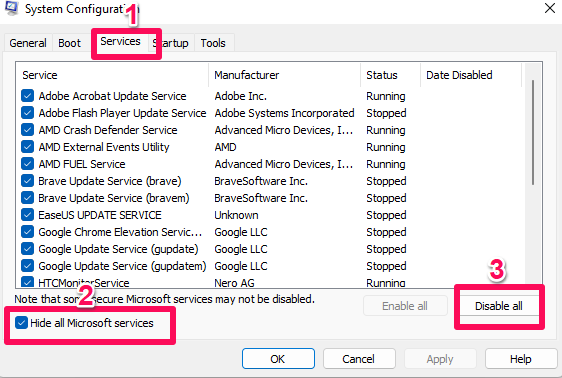Viewport: 562px width, 378px height.
Task: Uncheck Adobe Acrobat Update Service checkbox
Action: (x=28, y=96)
